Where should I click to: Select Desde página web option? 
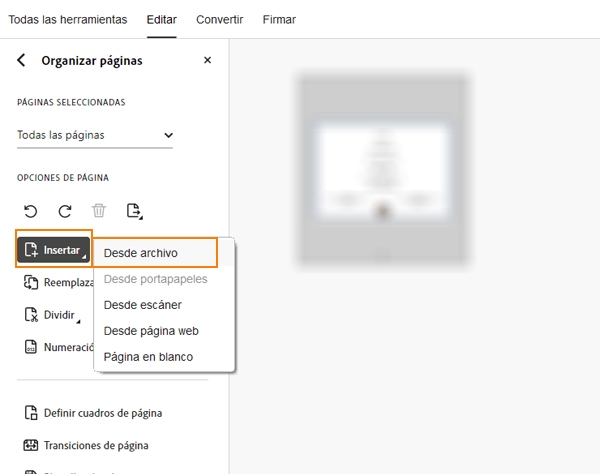(151, 331)
